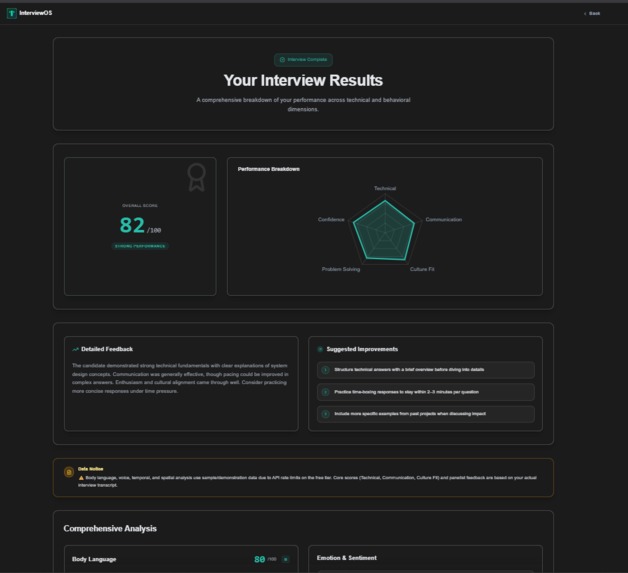
Task: Click the Problem Solving axis label
Action: coord(341,269)
